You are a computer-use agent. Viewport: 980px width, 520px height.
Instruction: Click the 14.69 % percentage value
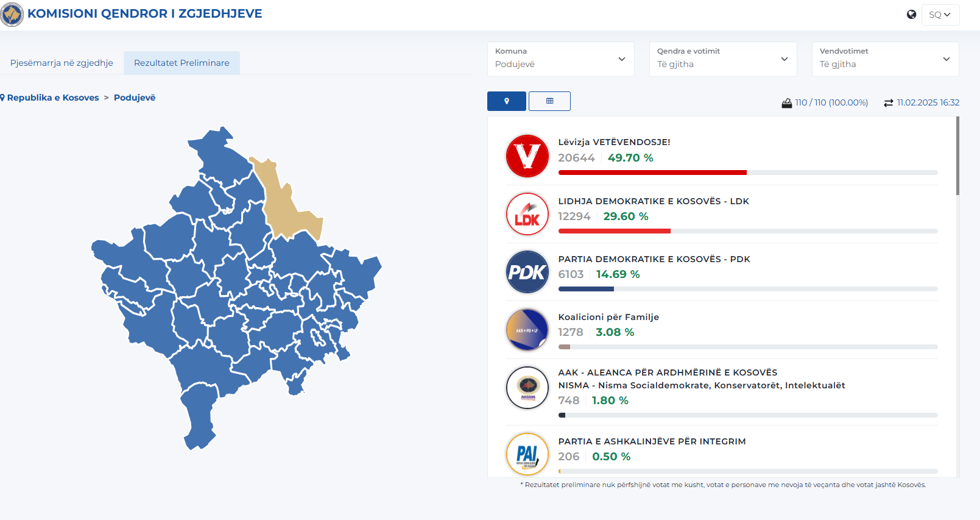(618, 274)
